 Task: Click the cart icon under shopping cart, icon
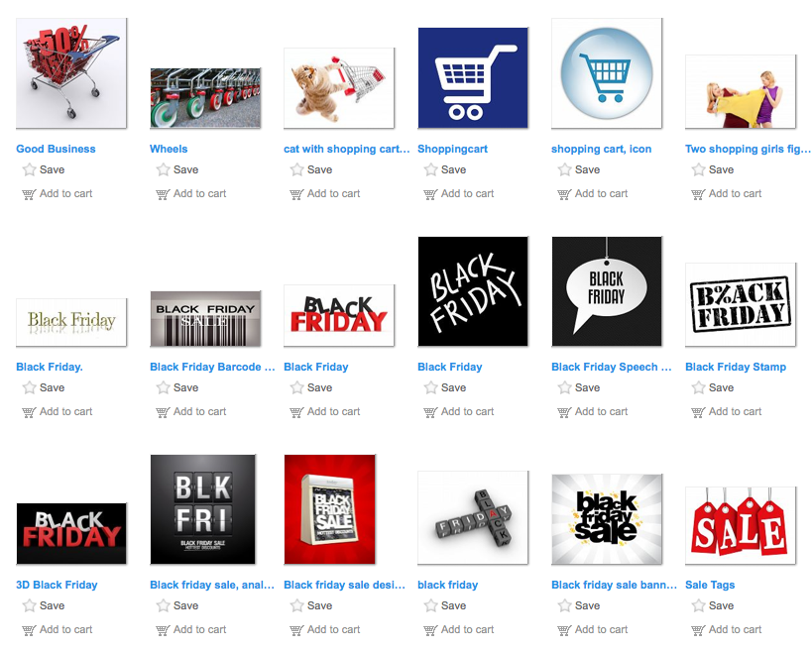point(564,194)
